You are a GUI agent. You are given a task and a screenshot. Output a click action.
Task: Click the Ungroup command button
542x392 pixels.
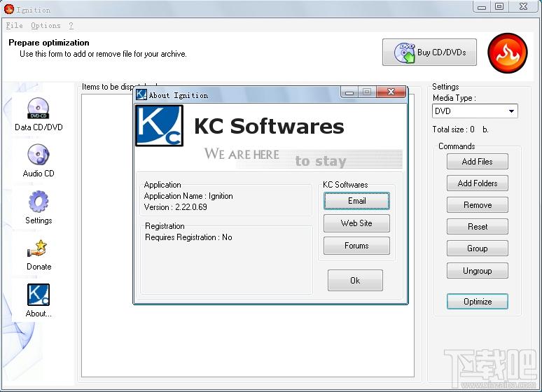click(478, 271)
